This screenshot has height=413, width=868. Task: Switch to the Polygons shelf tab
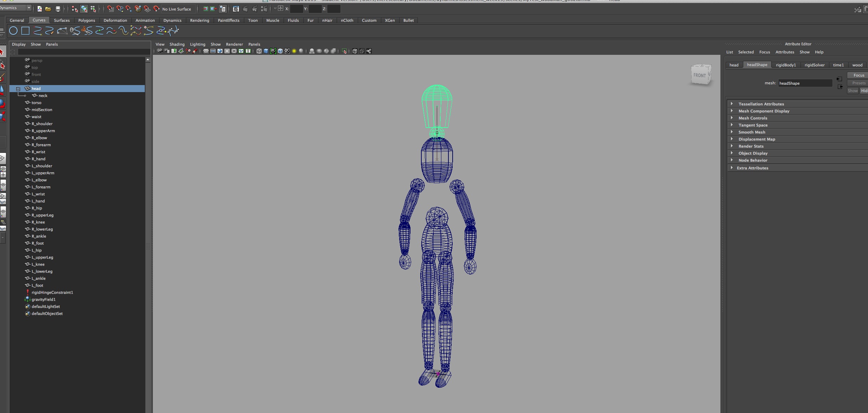point(86,20)
